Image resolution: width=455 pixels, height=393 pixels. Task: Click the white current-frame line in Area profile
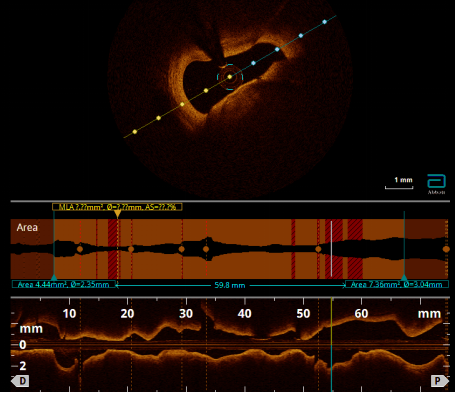[331, 249]
